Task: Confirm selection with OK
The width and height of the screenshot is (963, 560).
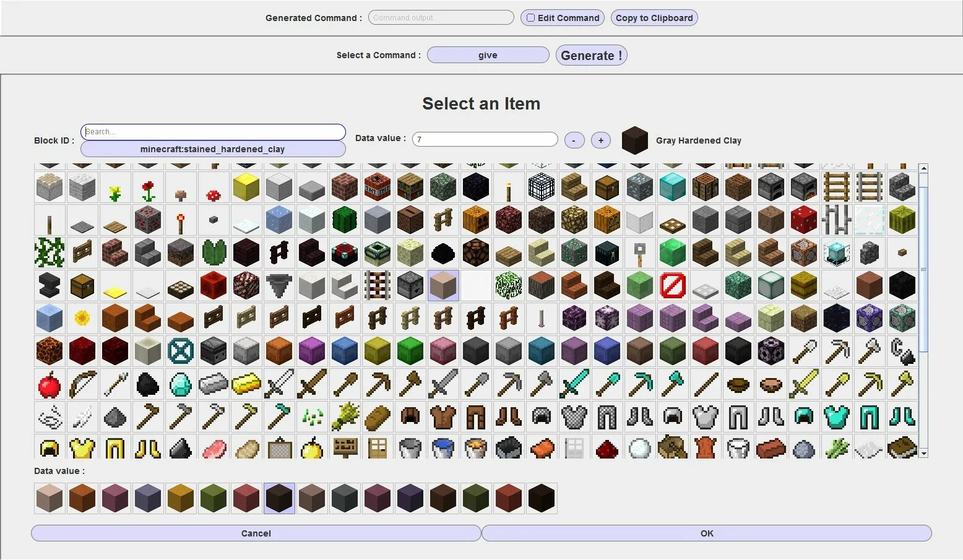Action: (707, 533)
